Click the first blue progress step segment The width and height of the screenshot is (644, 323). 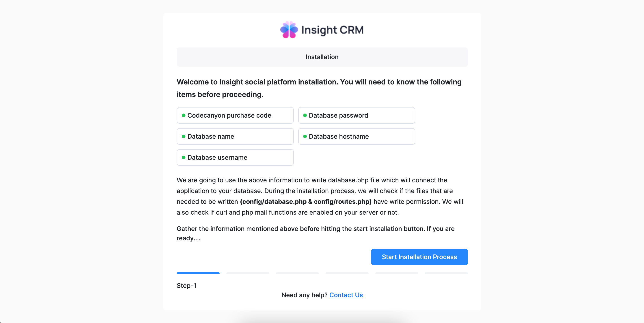(198, 273)
